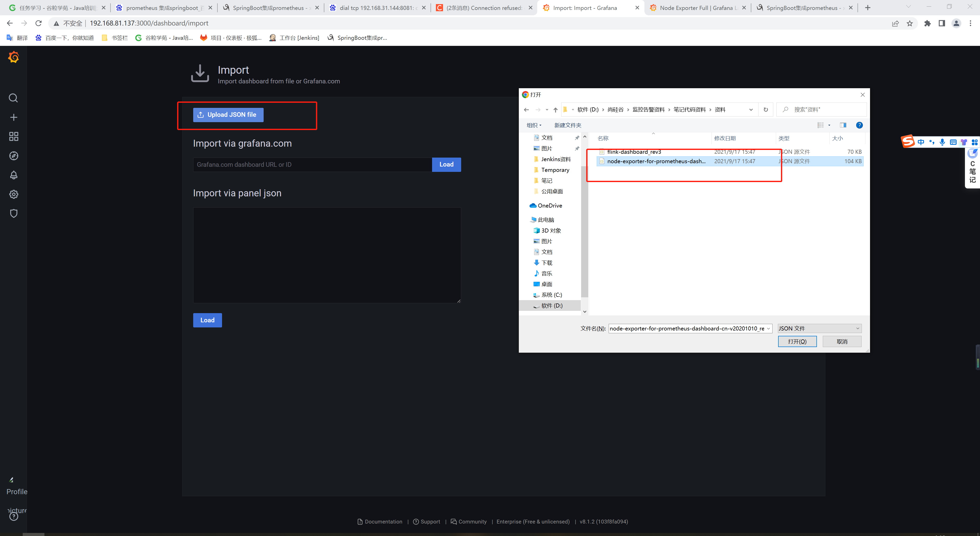Open the Explore compass icon
Image resolution: width=980 pixels, height=536 pixels.
(x=14, y=156)
